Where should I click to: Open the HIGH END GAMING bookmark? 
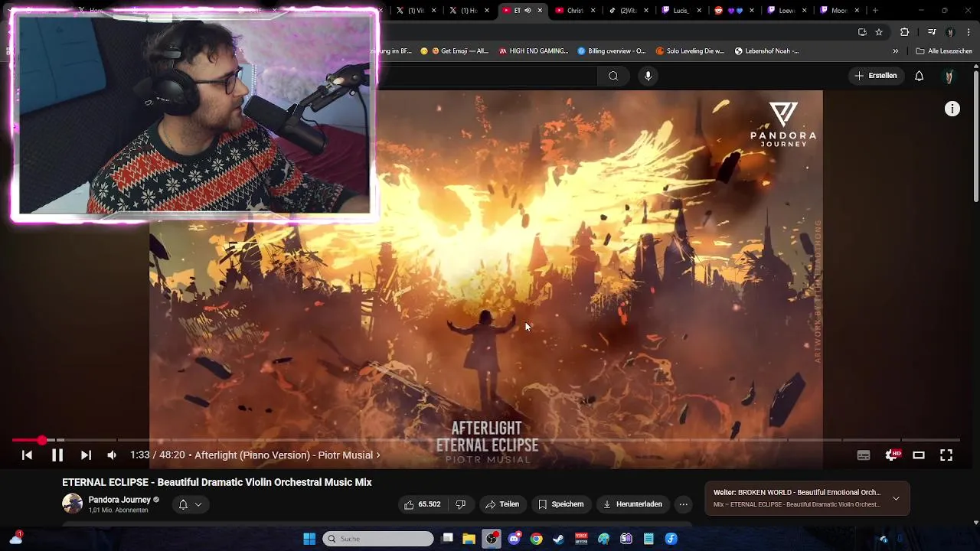pyautogui.click(x=534, y=51)
